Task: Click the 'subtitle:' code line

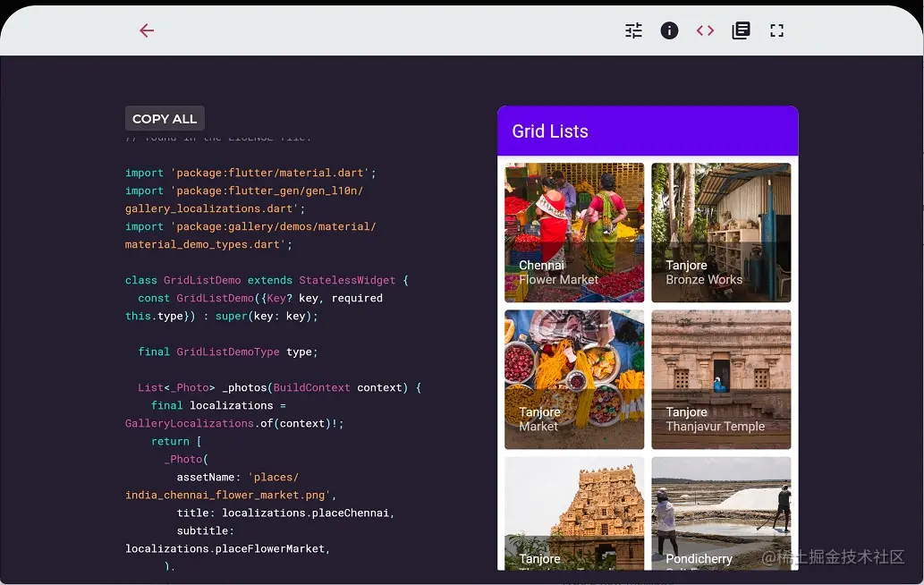Action: (205, 530)
